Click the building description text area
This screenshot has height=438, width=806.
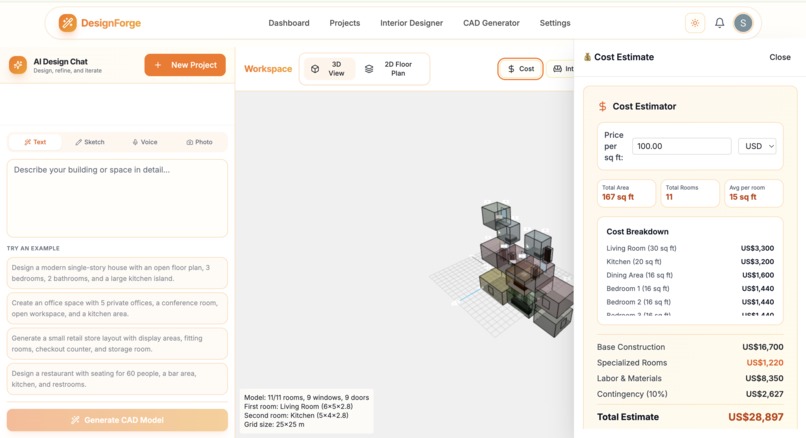117,198
